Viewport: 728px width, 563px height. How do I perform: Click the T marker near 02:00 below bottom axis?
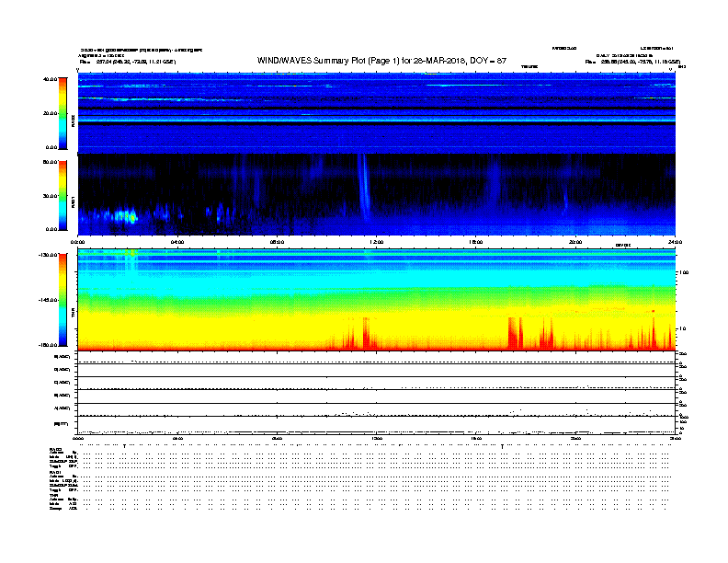124,446
